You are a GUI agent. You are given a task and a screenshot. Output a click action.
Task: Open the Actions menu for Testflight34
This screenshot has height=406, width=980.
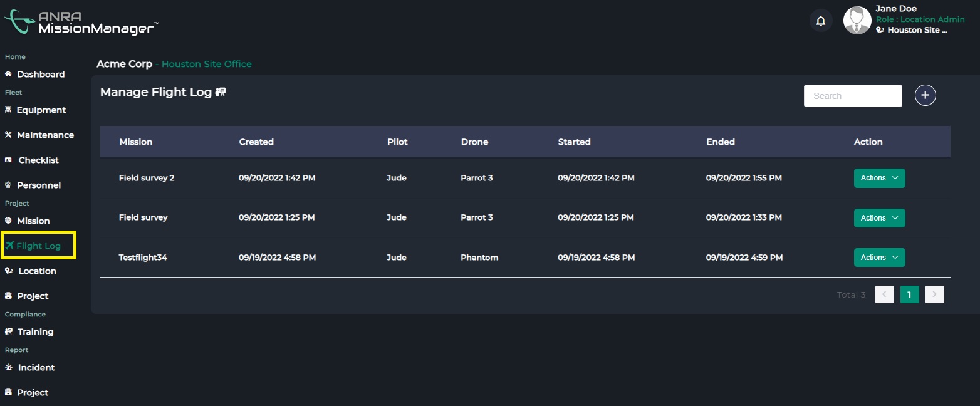click(x=879, y=258)
